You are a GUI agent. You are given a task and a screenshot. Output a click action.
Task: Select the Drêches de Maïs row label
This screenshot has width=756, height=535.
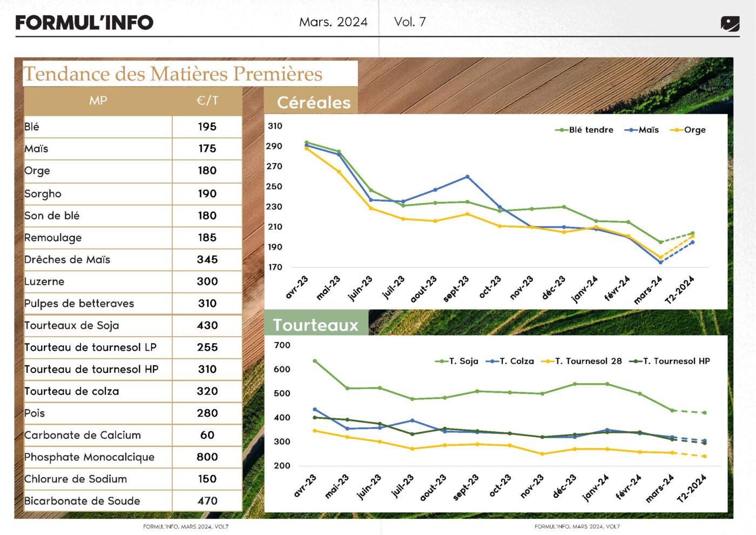(67, 259)
